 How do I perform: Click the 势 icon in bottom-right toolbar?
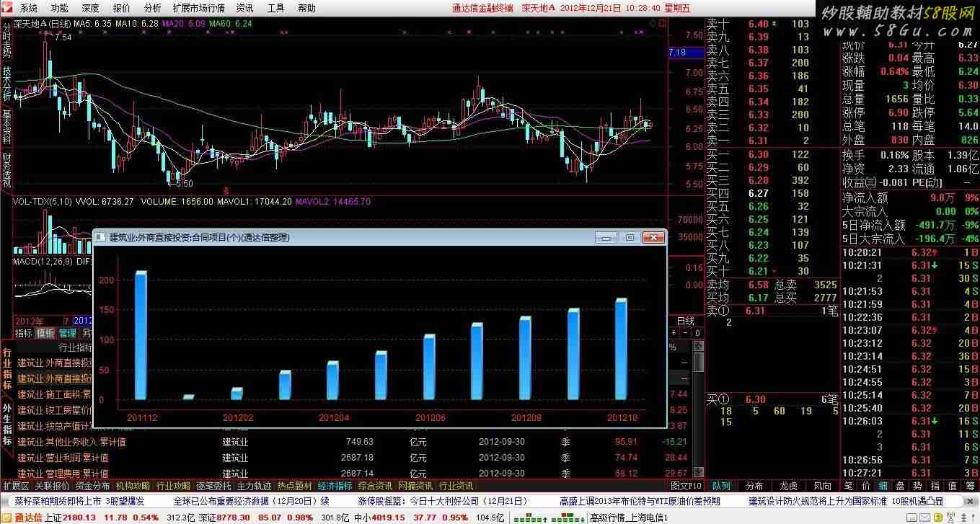coord(918,486)
